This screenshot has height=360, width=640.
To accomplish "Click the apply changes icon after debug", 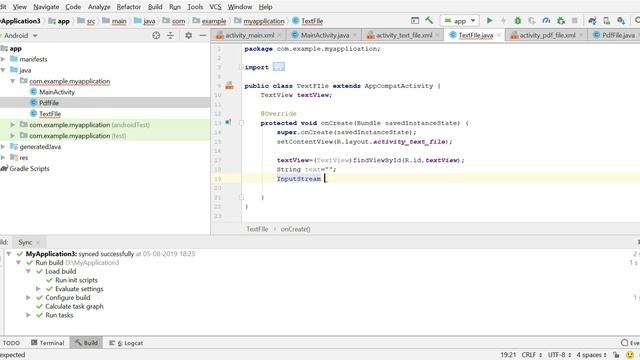I will pos(532,20).
